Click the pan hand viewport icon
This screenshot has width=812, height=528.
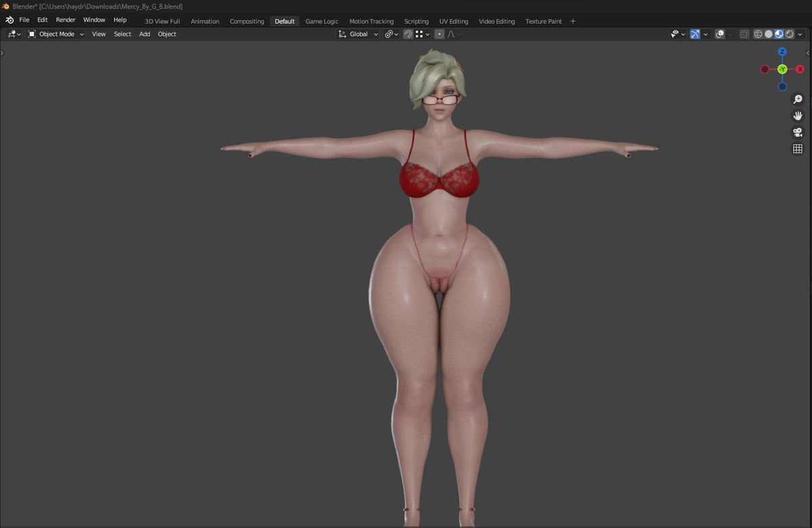coord(798,116)
